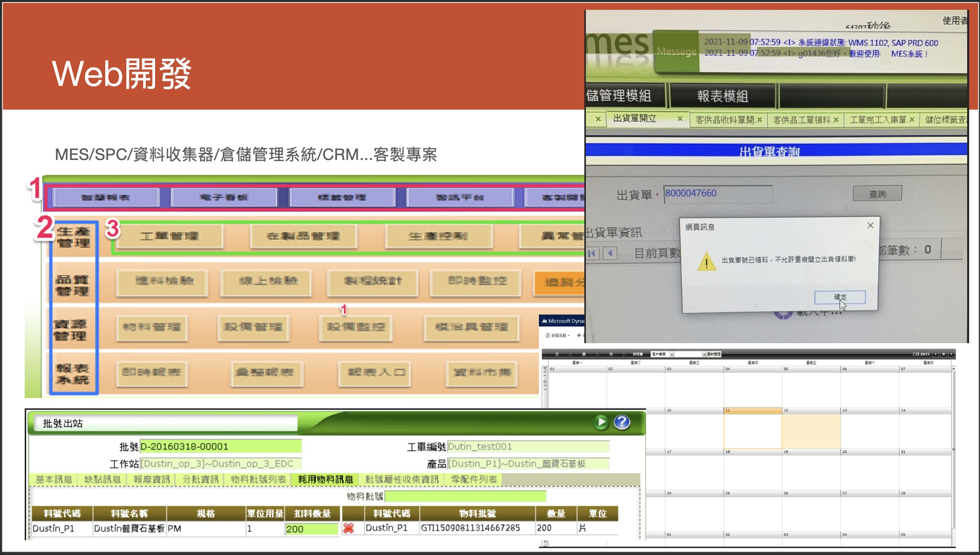Close the 出貨單開立 tab with x
This screenshot has width=980, height=555.
tap(680, 119)
